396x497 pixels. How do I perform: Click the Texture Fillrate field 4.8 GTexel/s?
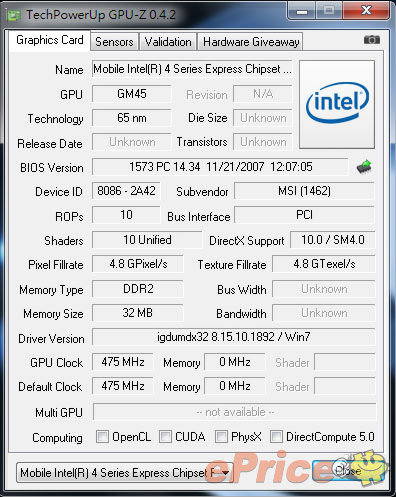pos(324,264)
